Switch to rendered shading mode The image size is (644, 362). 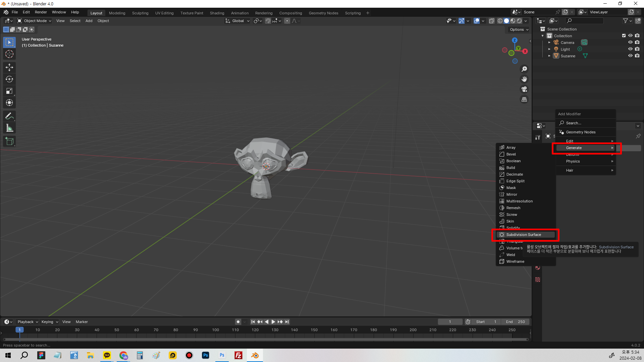519,21
